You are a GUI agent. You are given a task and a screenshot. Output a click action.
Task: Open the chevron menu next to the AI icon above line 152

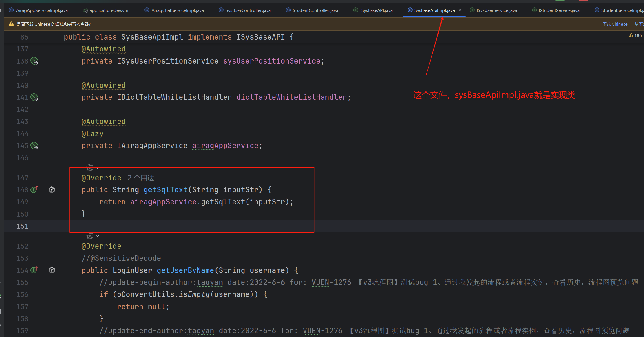(97, 236)
